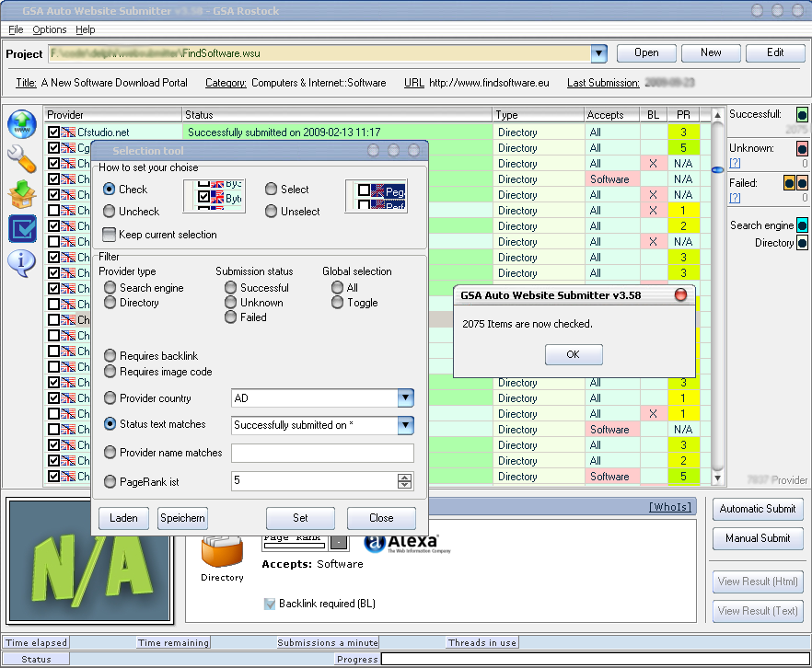Click the Successfull status indicator icon
Image resolution: width=812 pixels, height=668 pixels.
coord(802,114)
